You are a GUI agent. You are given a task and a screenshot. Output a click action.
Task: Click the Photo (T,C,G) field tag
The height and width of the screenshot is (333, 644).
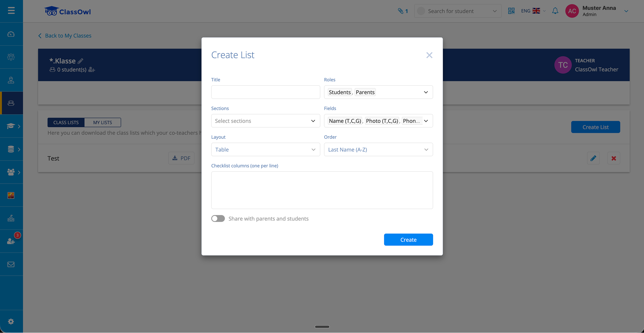(382, 121)
